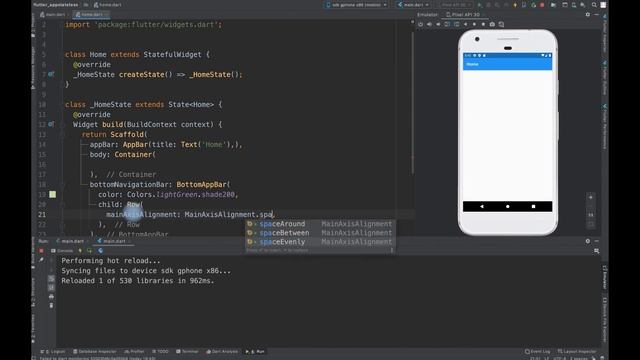This screenshot has width=640, height=360.
Task: Open the Console tab in Run panel
Action: (62, 251)
